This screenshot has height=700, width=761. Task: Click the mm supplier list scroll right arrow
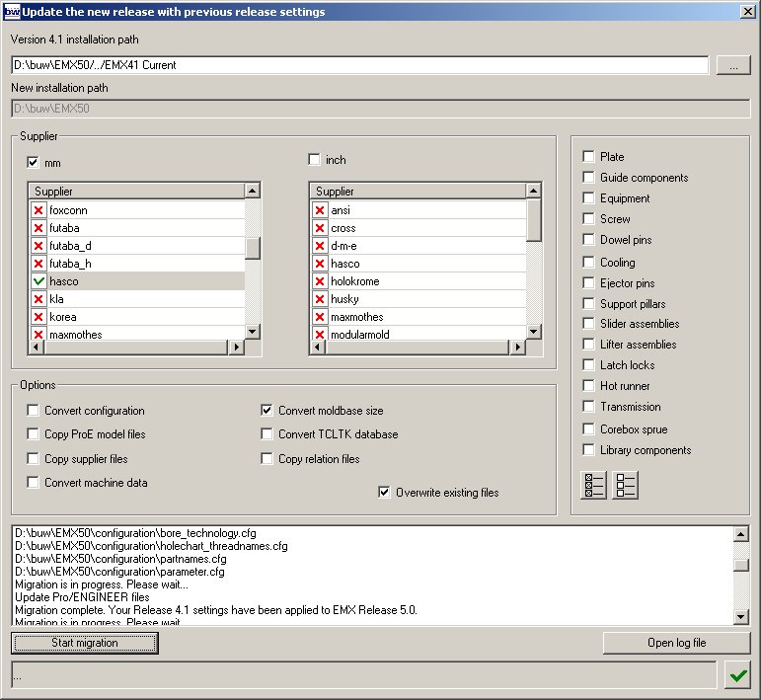(x=236, y=348)
